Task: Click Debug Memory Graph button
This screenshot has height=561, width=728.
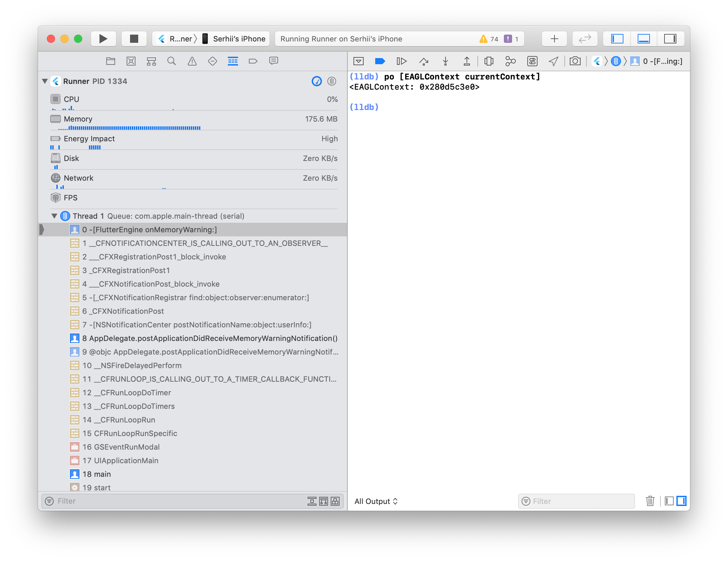Action: pyautogui.click(x=510, y=61)
